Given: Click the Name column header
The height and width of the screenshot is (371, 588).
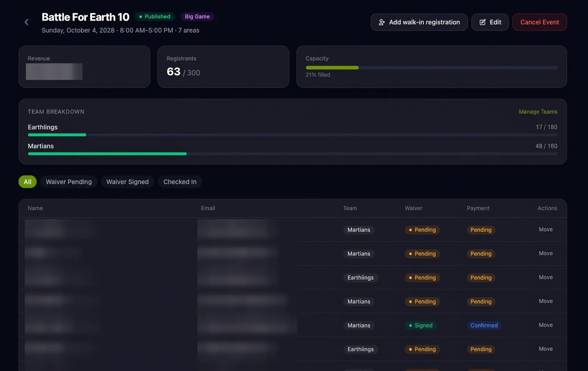Looking at the screenshot, I should point(35,208).
